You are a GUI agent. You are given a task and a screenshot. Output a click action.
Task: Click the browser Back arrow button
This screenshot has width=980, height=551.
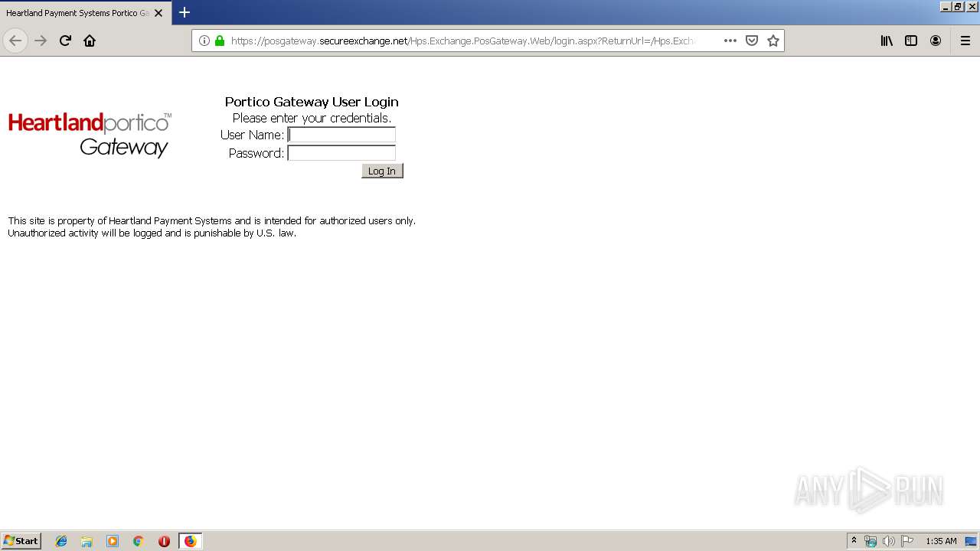(15, 41)
